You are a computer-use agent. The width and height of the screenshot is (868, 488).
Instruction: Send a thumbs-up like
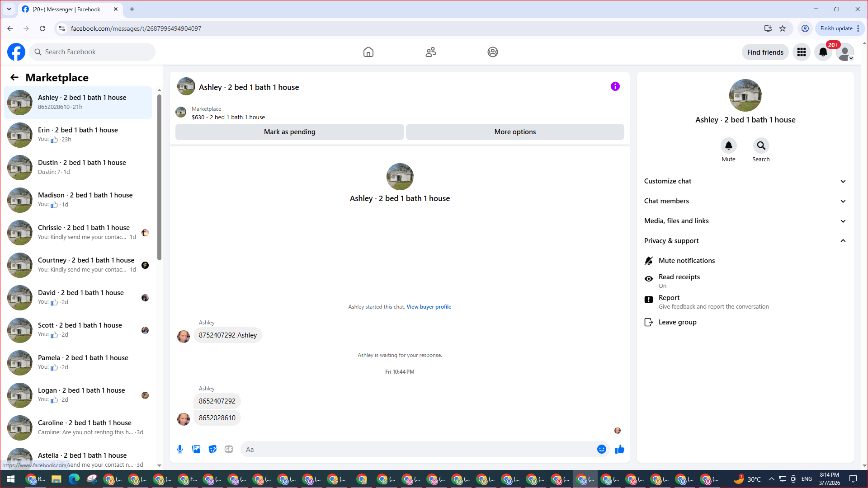click(x=620, y=449)
